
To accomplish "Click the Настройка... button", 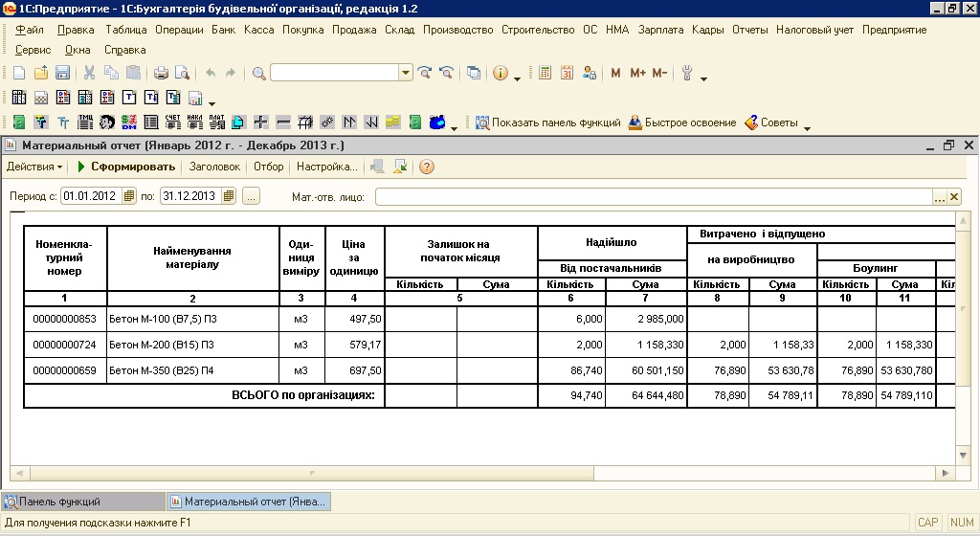I will (327, 167).
